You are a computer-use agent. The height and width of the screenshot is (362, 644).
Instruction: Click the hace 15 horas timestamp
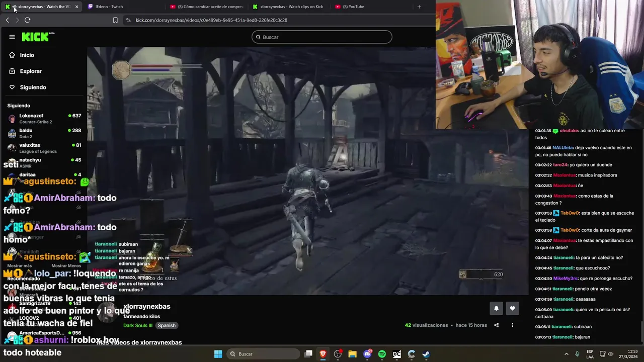click(471, 325)
